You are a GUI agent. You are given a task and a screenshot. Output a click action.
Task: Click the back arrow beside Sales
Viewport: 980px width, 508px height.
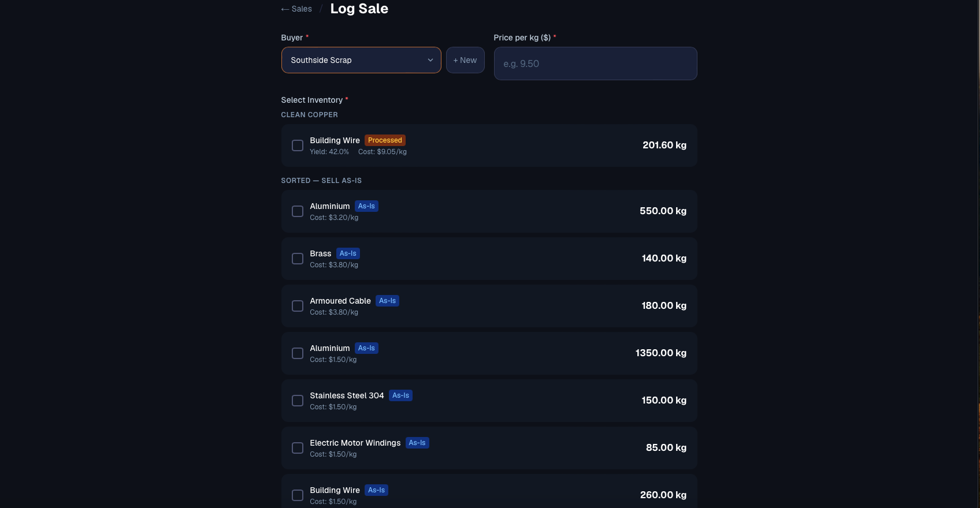point(285,9)
